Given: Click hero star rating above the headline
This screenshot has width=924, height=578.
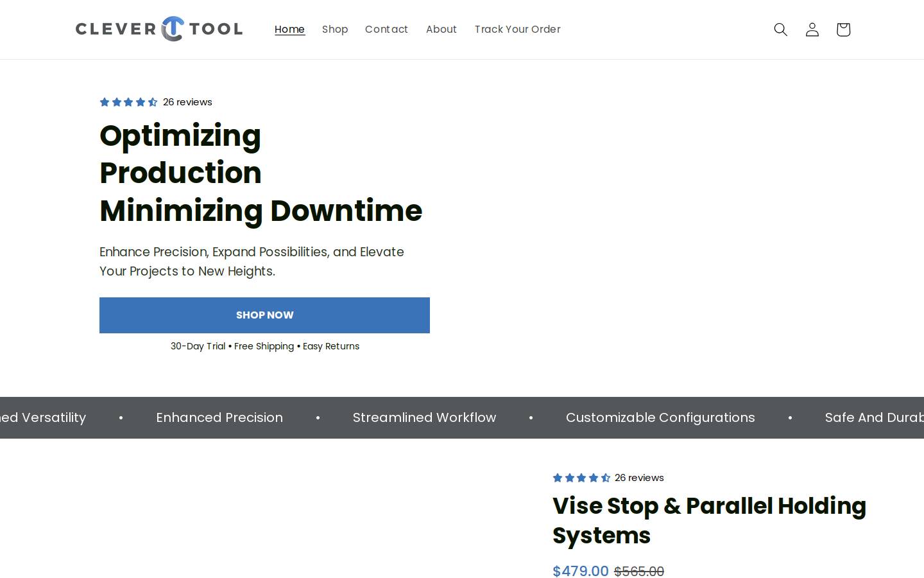Looking at the screenshot, I should pos(128,102).
